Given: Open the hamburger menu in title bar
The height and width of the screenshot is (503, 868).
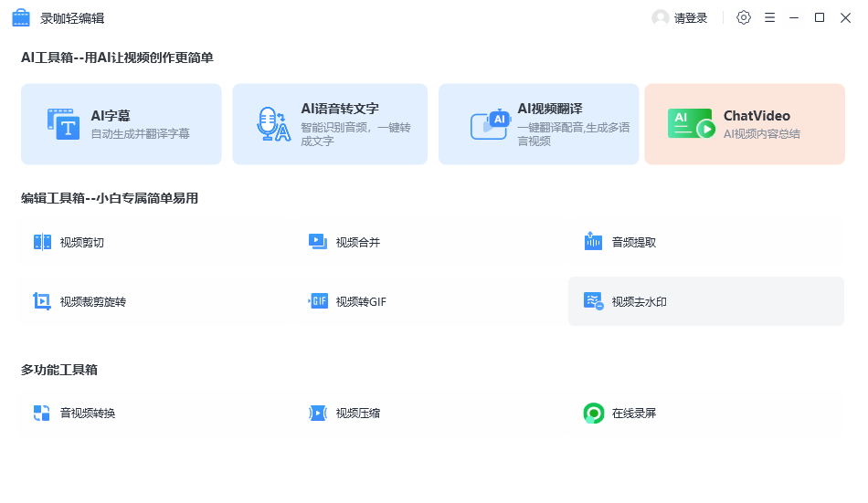Looking at the screenshot, I should pyautogui.click(x=769, y=17).
